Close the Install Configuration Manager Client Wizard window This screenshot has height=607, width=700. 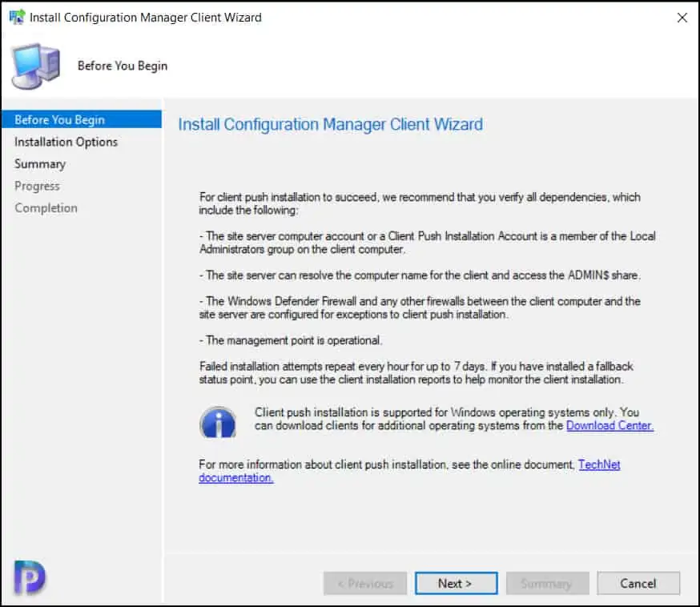pos(682,17)
